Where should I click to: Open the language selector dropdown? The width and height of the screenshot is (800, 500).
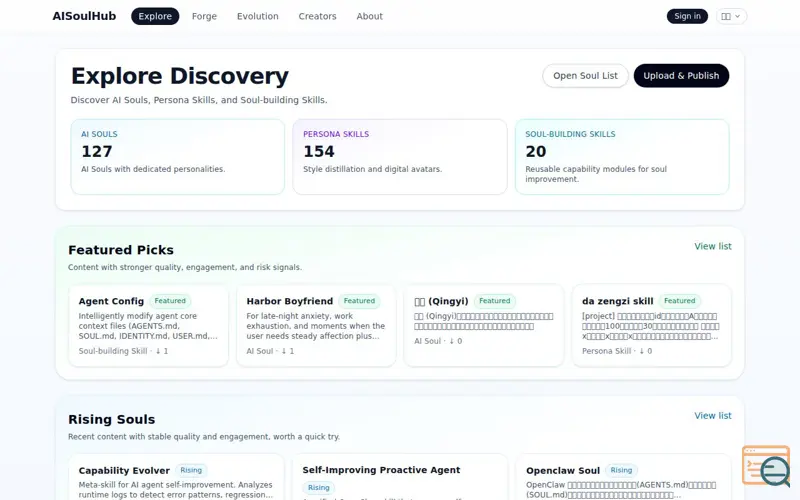click(731, 16)
